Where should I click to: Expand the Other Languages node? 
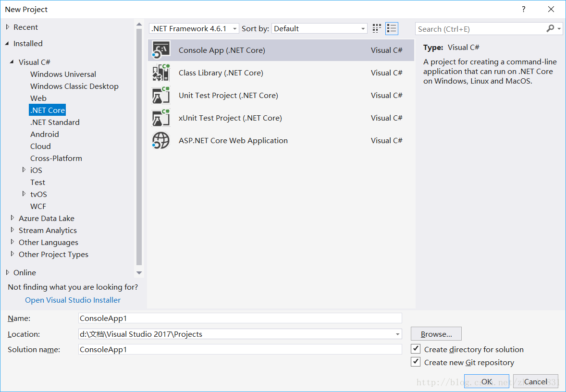click(12, 242)
